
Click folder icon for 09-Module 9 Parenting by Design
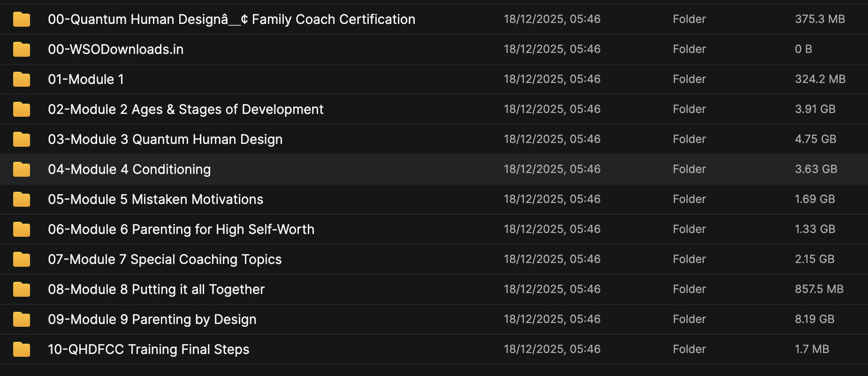point(22,319)
